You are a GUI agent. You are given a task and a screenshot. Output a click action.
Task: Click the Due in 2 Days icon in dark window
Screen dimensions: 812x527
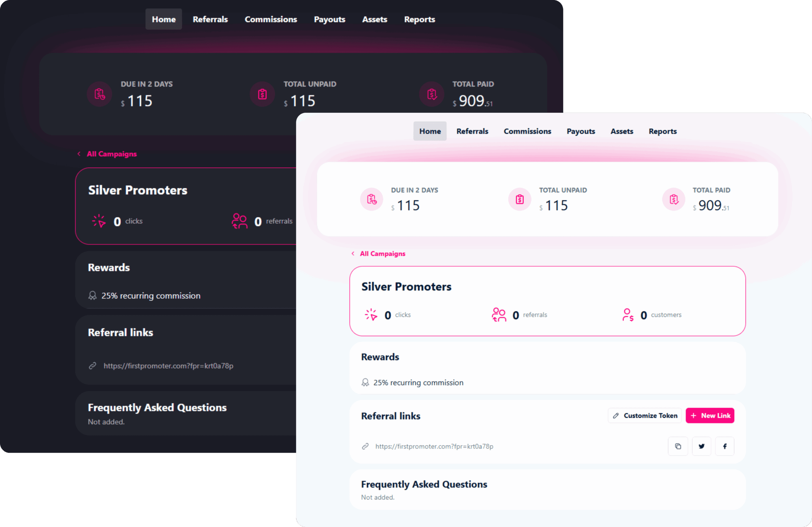(x=99, y=94)
